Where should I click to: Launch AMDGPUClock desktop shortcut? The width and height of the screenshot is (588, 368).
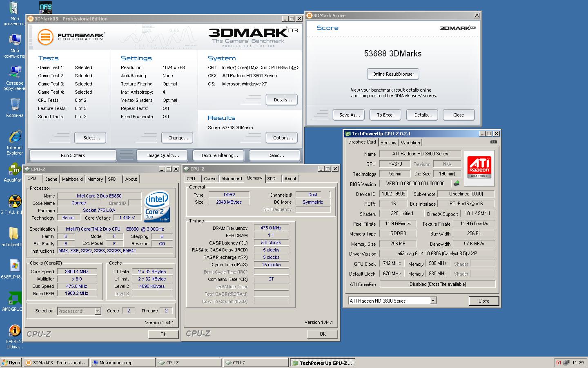click(14, 301)
